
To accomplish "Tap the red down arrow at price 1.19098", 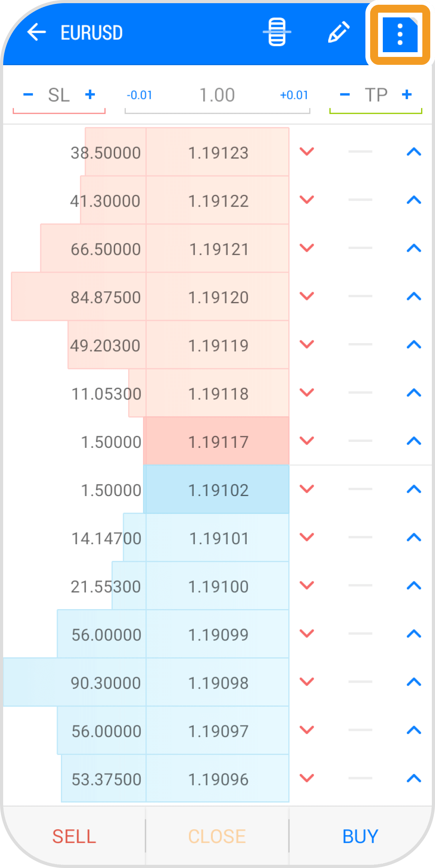I will (307, 682).
